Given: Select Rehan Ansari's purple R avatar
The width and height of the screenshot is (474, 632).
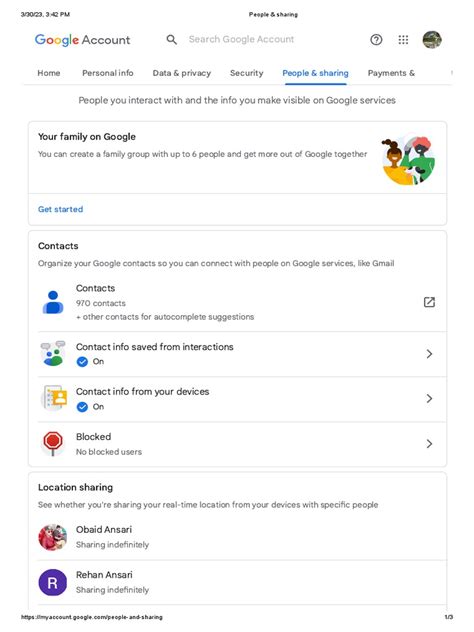Looking at the screenshot, I should tap(52, 582).
